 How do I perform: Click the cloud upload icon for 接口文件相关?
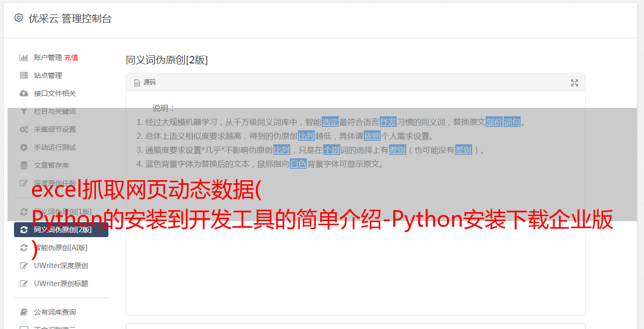click(23, 93)
